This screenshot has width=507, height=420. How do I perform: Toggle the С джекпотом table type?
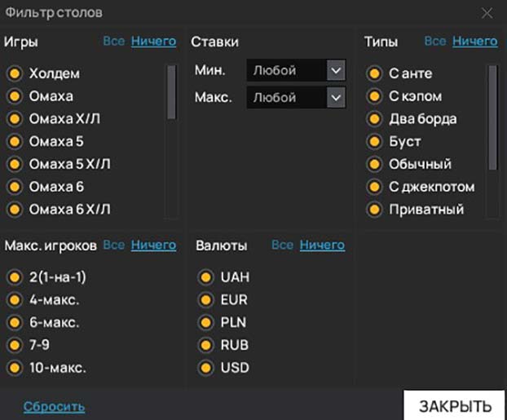point(374,187)
